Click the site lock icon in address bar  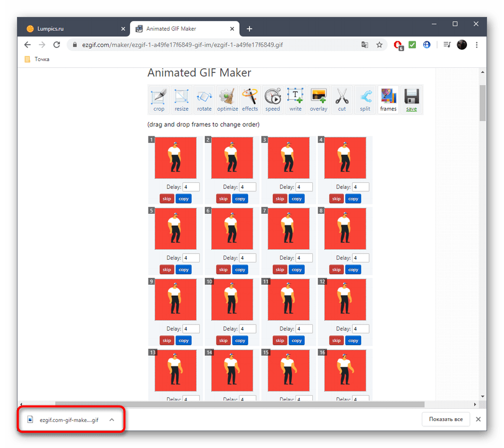75,45
